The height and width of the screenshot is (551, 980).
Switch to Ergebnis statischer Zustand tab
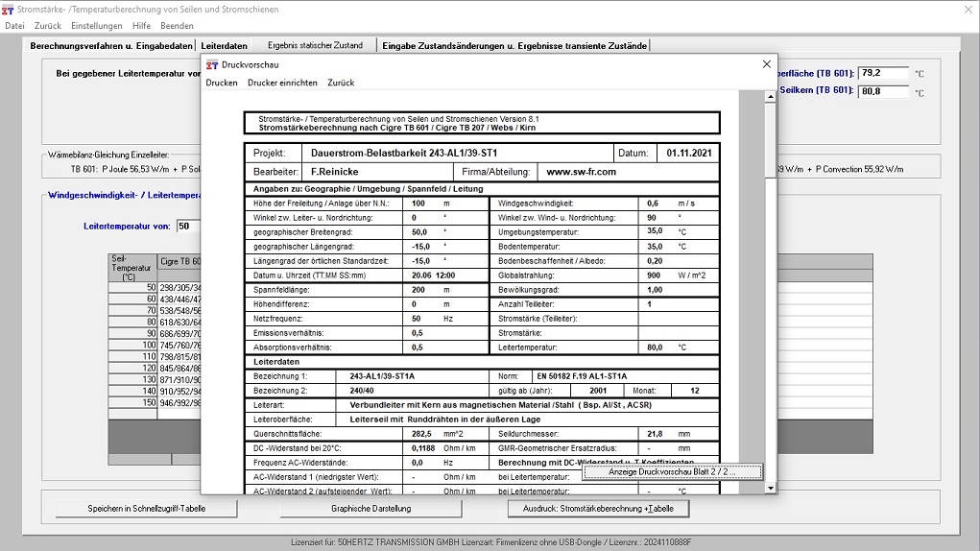tap(315, 45)
